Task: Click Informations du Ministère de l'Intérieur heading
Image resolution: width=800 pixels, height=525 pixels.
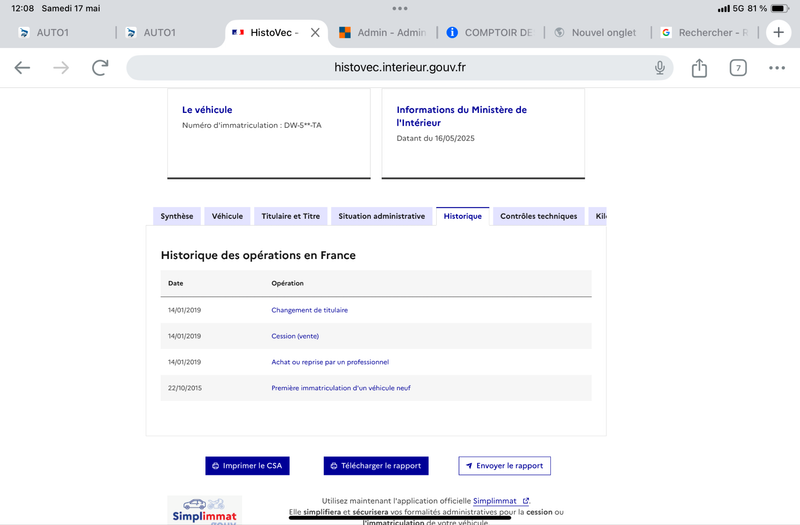Action: (x=461, y=116)
